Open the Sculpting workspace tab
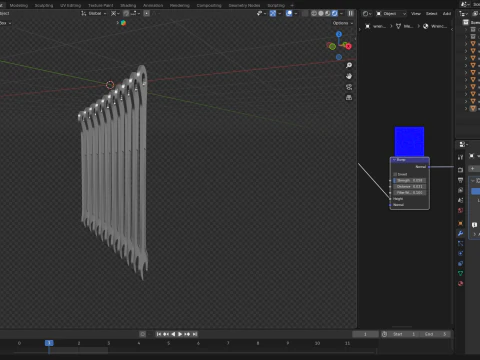This screenshot has height=360, width=480. 44,5
